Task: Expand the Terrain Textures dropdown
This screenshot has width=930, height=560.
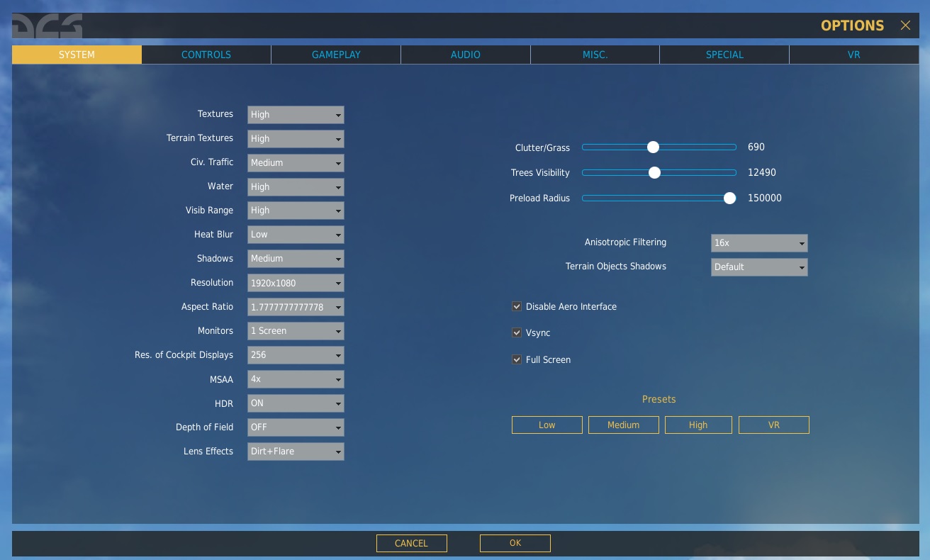Action: click(296, 139)
